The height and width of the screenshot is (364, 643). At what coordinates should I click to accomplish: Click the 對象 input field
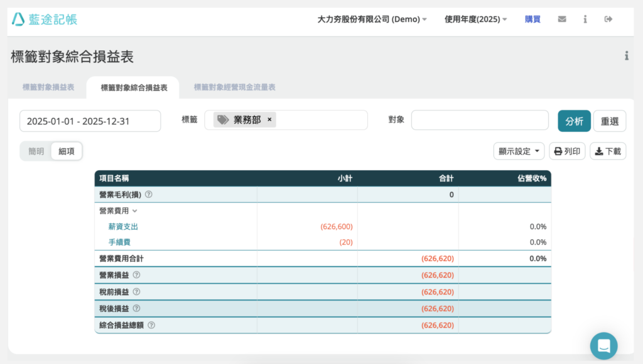pyautogui.click(x=480, y=120)
